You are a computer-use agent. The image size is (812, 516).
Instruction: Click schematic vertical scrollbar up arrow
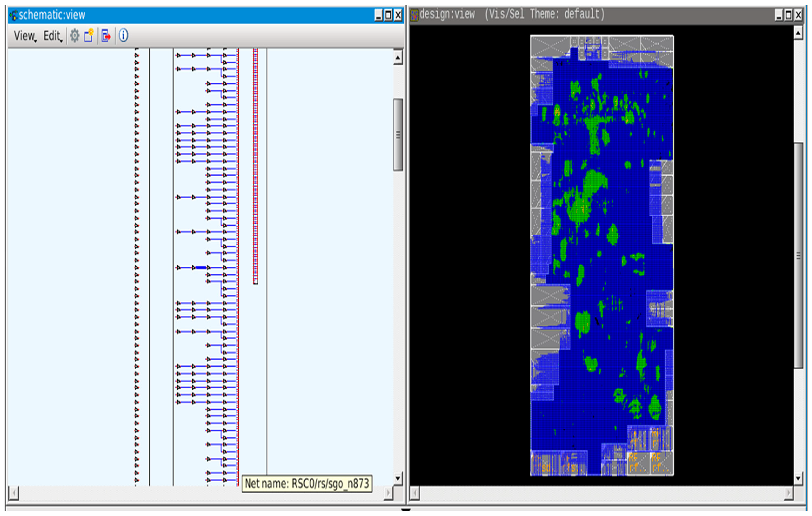[398, 58]
